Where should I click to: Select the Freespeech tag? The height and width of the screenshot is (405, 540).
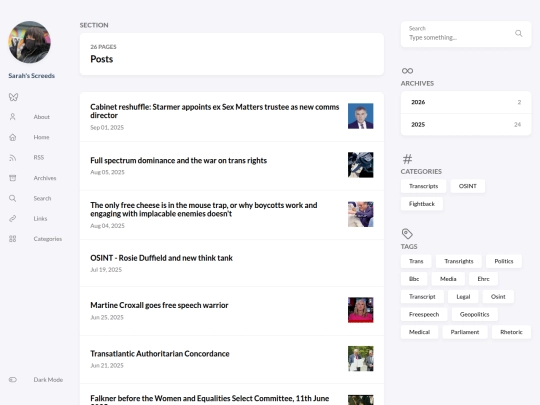(x=424, y=314)
